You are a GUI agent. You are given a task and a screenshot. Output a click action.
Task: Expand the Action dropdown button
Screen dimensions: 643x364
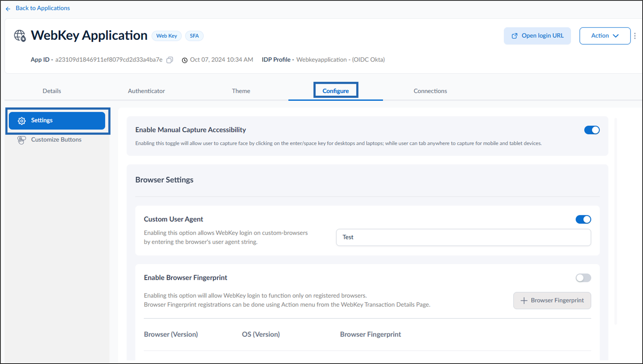[605, 36]
